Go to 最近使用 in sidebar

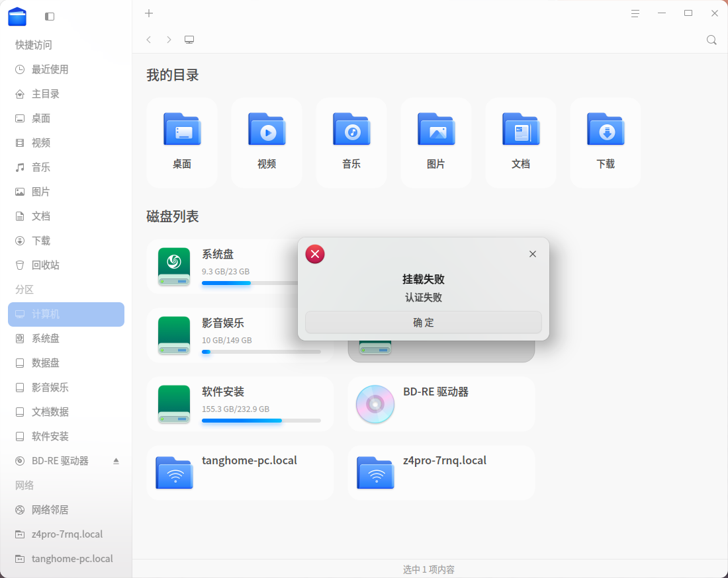pyautogui.click(x=66, y=69)
